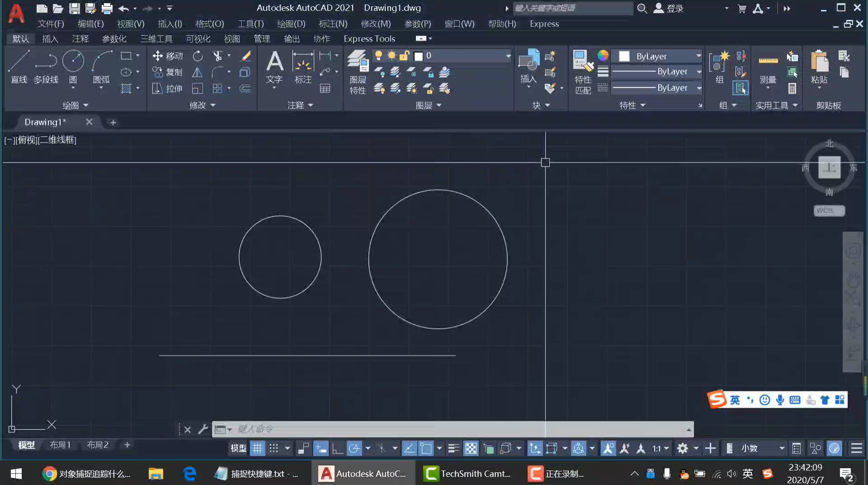
Task: Click the 登录 sign-in button
Action: [669, 8]
